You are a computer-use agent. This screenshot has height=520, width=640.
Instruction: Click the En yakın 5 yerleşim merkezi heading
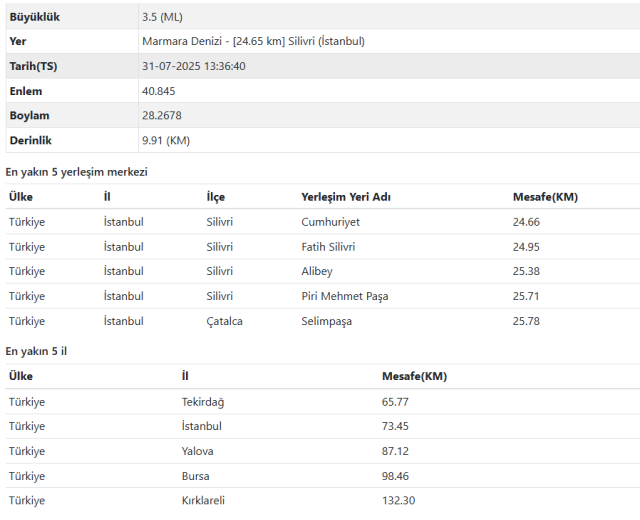click(x=77, y=172)
